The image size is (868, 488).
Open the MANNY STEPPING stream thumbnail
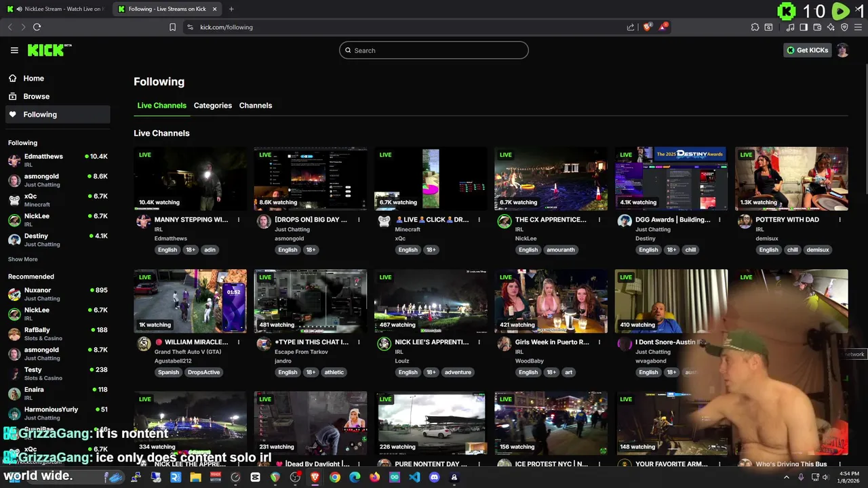[191, 179]
